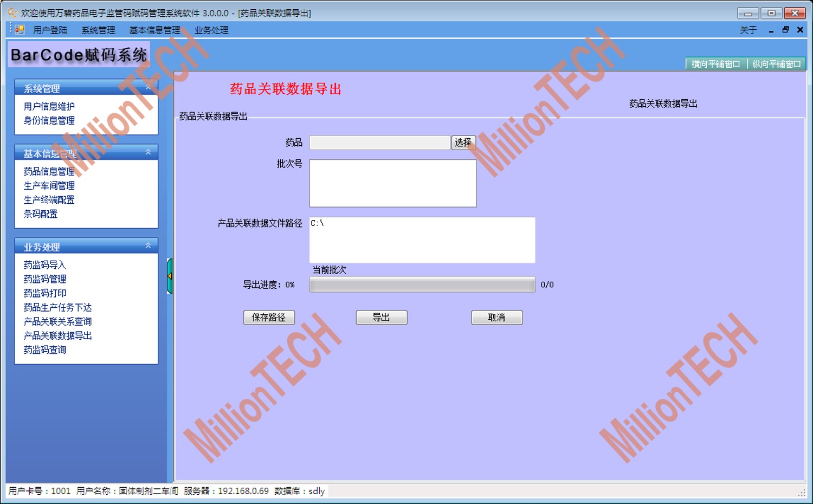Open 药监码打印 in sidebar
813x504 pixels.
(x=45, y=293)
